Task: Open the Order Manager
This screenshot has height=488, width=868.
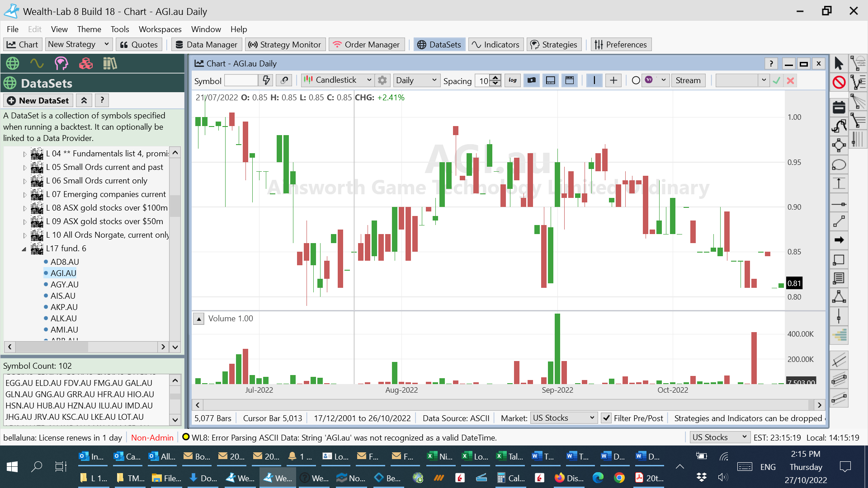Action: pyautogui.click(x=367, y=44)
